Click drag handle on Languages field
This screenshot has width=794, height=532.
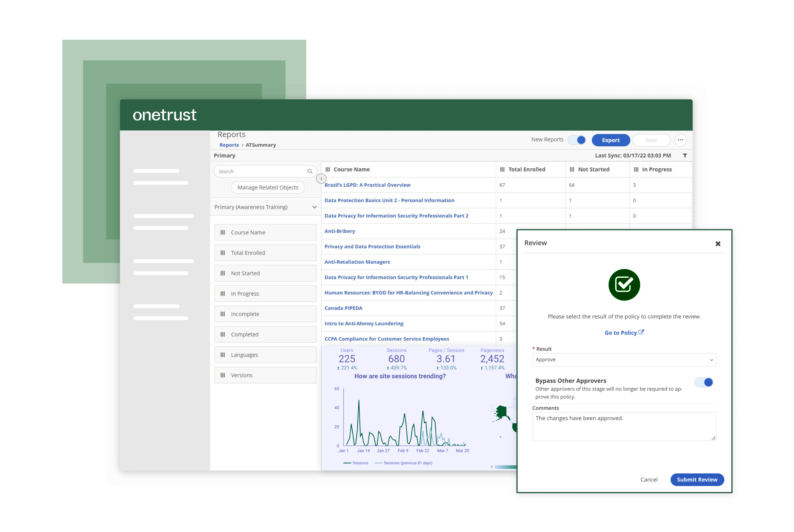222,355
